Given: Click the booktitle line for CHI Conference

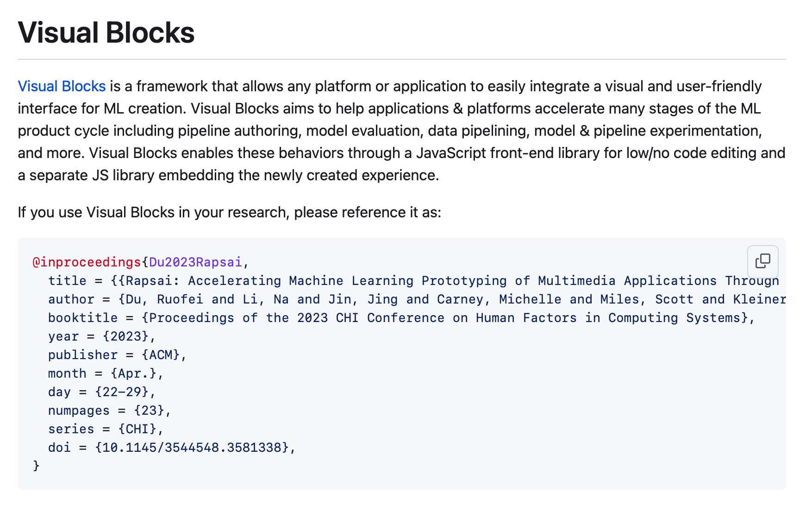Looking at the screenshot, I should coord(401,318).
